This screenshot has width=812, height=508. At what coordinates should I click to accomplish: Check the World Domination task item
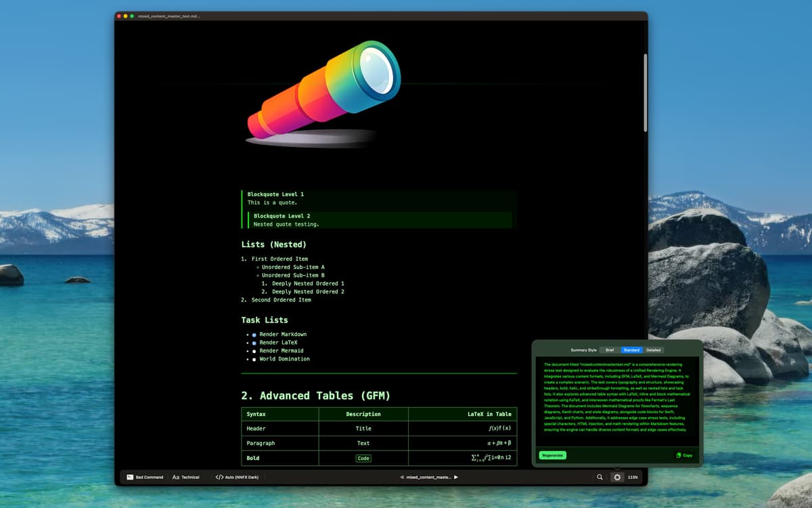point(254,359)
